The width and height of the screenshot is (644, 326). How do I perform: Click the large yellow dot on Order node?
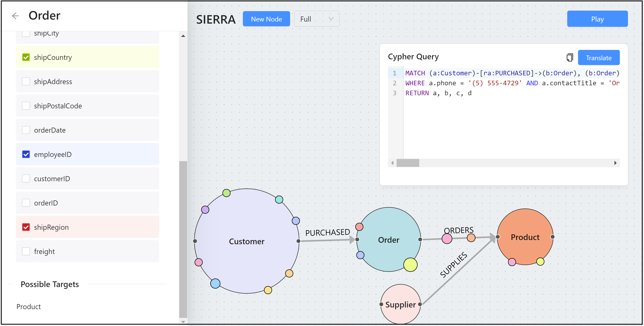click(x=410, y=265)
